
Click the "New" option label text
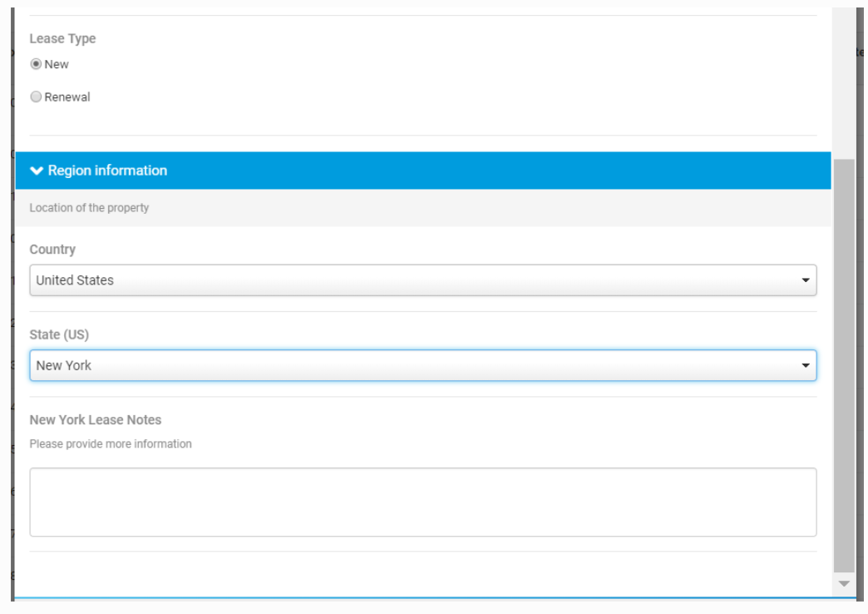pos(57,64)
